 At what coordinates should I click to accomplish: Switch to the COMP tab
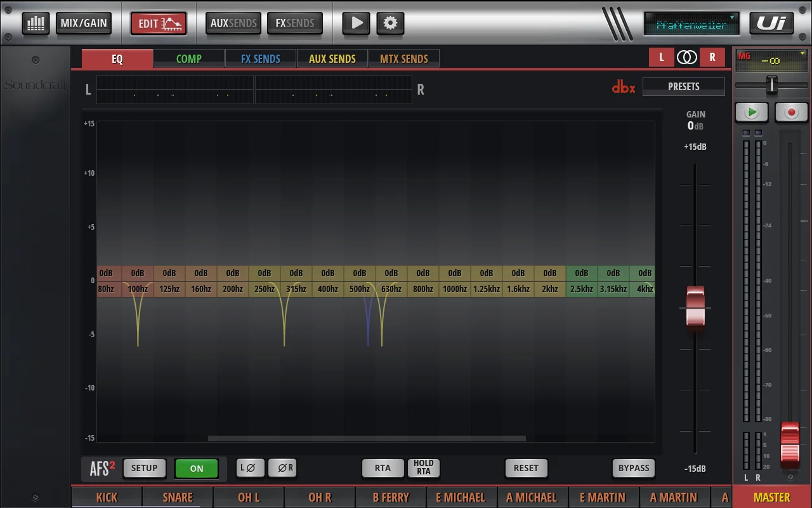click(188, 58)
